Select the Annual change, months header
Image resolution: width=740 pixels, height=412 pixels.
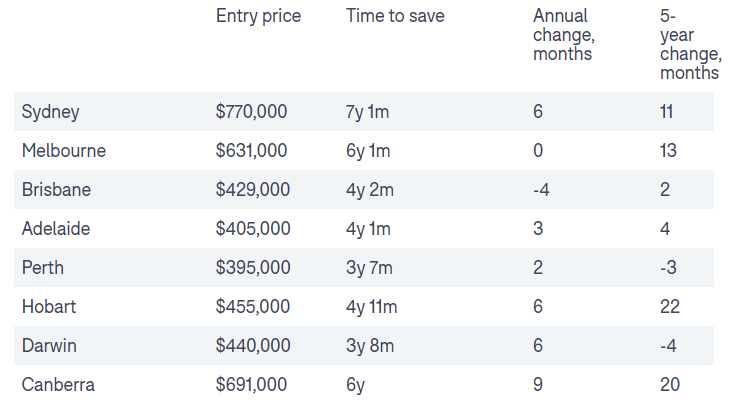pos(563,35)
